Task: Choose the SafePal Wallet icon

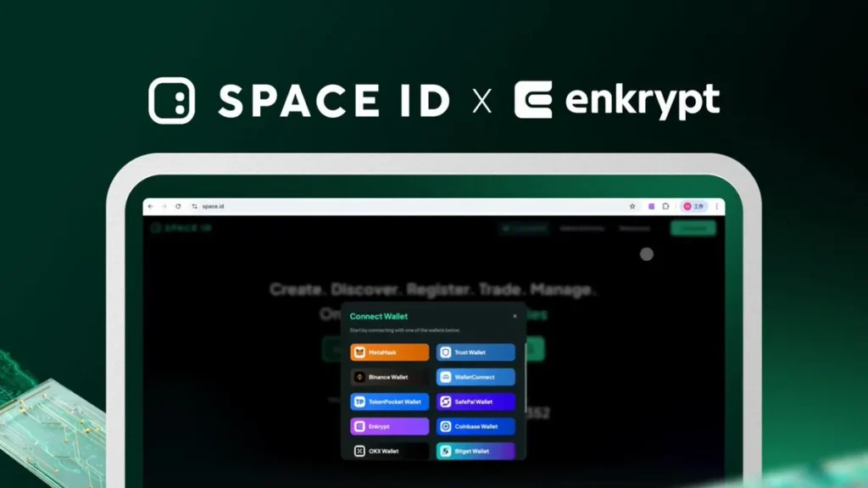Action: [x=446, y=402]
